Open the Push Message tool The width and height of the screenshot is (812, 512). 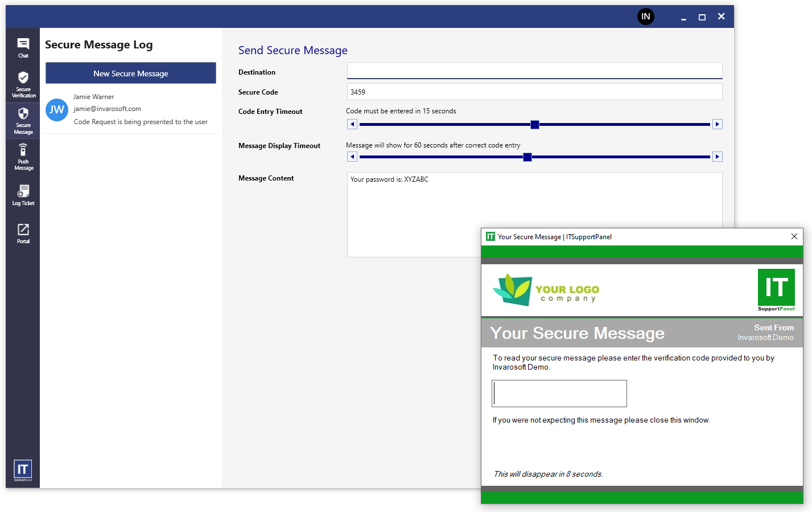[23, 157]
